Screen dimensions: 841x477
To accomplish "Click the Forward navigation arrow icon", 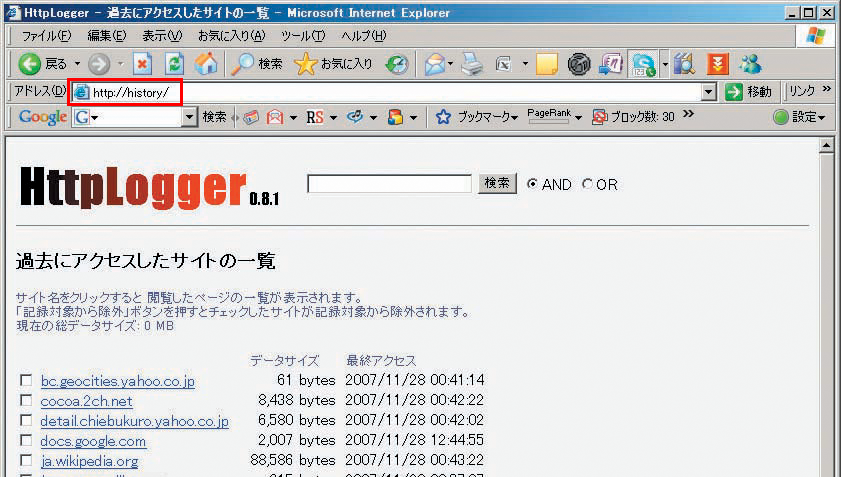I will [99, 64].
